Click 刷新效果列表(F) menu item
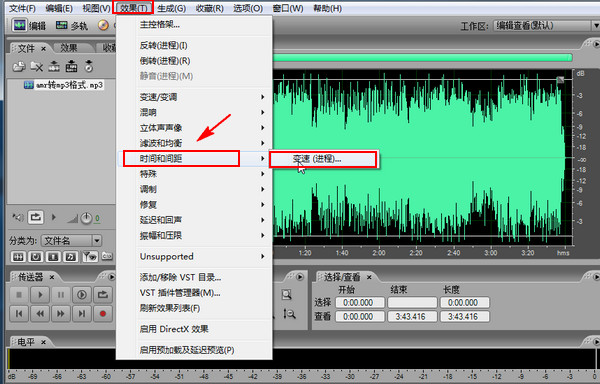The height and width of the screenshot is (384, 600). 194,308
